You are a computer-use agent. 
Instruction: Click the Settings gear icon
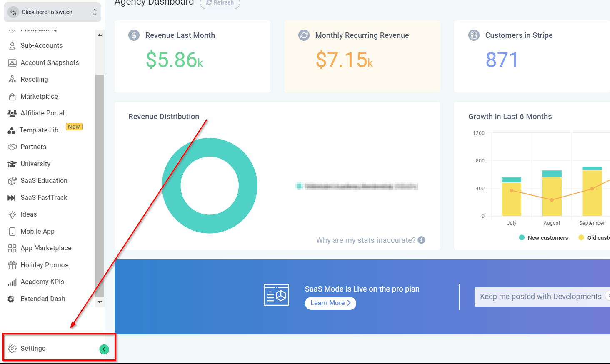[x=12, y=349]
